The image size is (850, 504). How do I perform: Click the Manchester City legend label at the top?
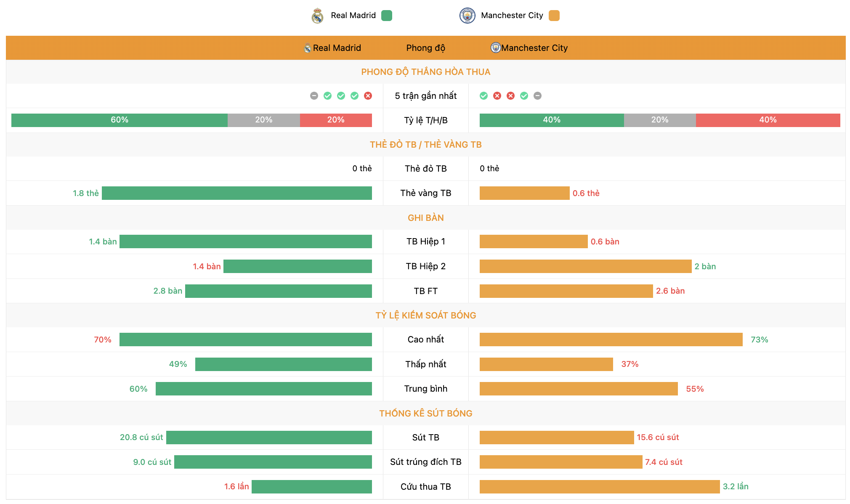coord(512,16)
